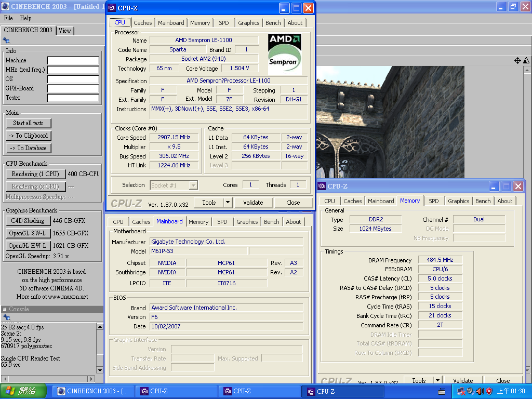This screenshot has height=399, width=532.
Task: Open the Socket #1 selection dropdown
Action: click(x=193, y=185)
